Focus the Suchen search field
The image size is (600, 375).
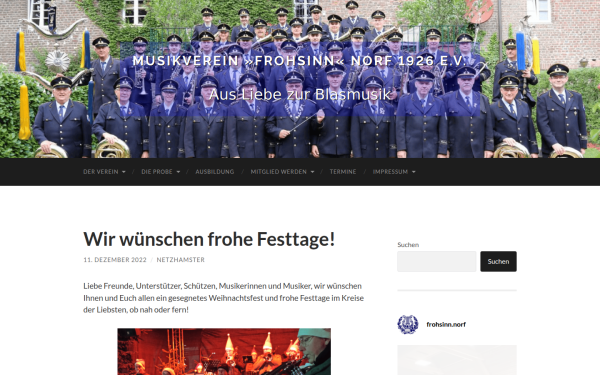tap(437, 261)
